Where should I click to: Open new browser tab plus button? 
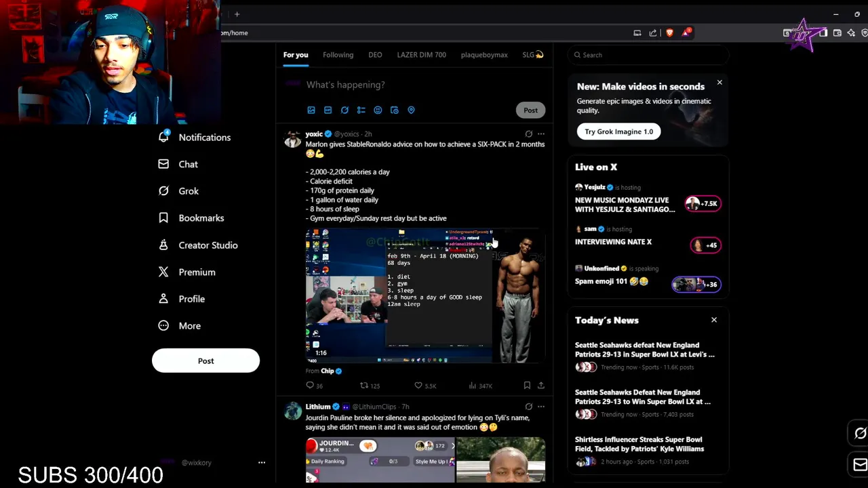tap(237, 14)
